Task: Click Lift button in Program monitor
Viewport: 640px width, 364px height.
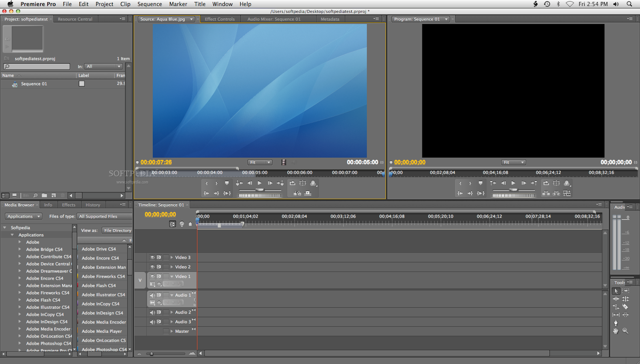Action: click(546, 193)
